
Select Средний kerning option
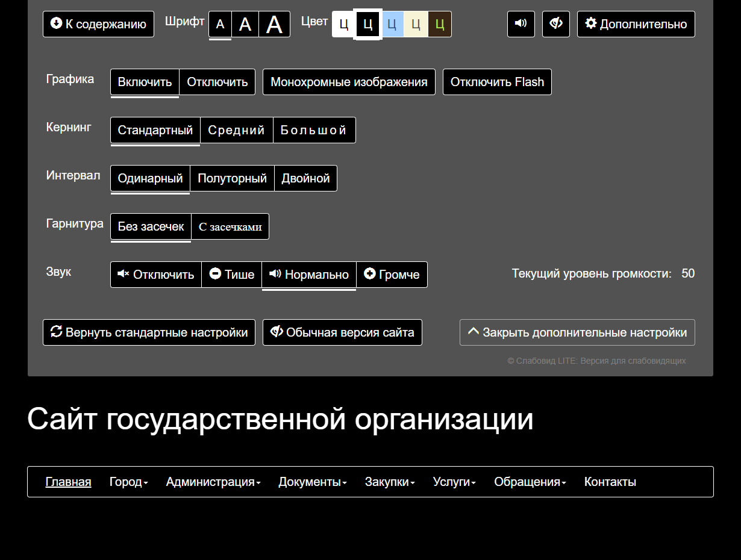tap(236, 130)
